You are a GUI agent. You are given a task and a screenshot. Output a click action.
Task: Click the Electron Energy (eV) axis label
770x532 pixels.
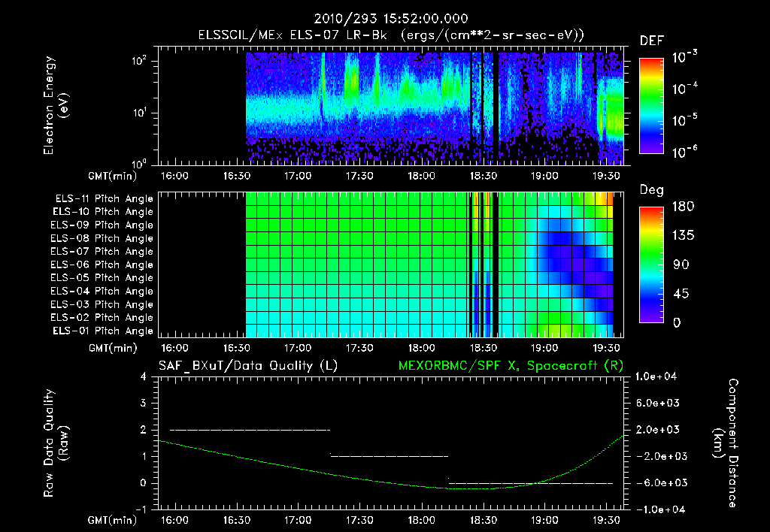tap(56, 105)
